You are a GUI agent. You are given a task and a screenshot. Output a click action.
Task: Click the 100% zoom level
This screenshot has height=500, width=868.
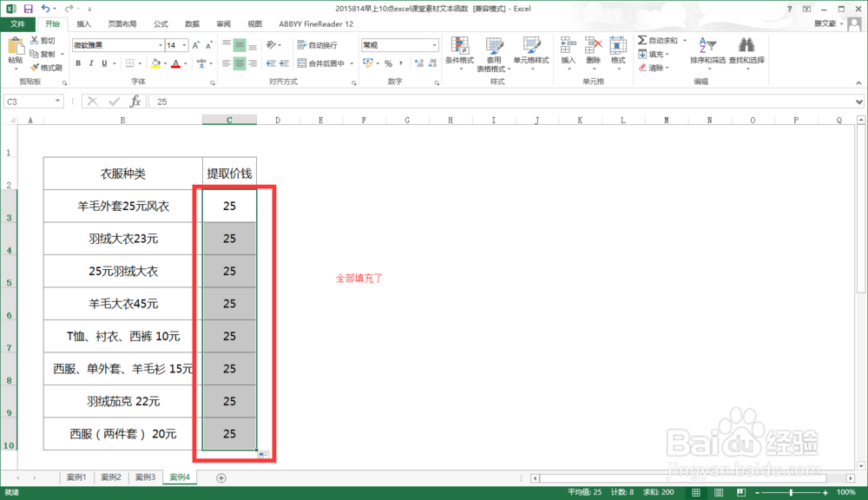point(845,492)
